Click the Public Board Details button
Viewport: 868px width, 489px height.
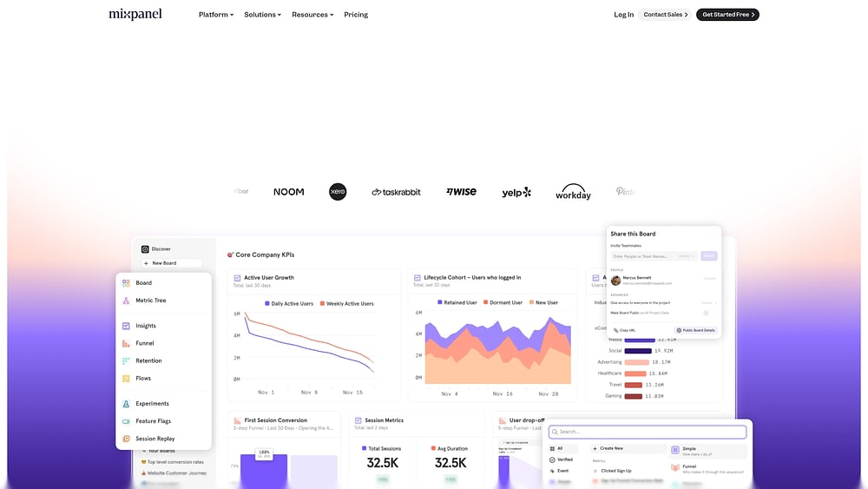tap(696, 331)
